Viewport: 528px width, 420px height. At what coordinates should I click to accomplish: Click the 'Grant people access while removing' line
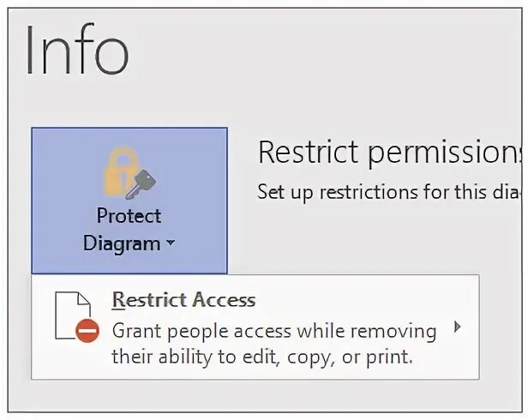click(274, 330)
